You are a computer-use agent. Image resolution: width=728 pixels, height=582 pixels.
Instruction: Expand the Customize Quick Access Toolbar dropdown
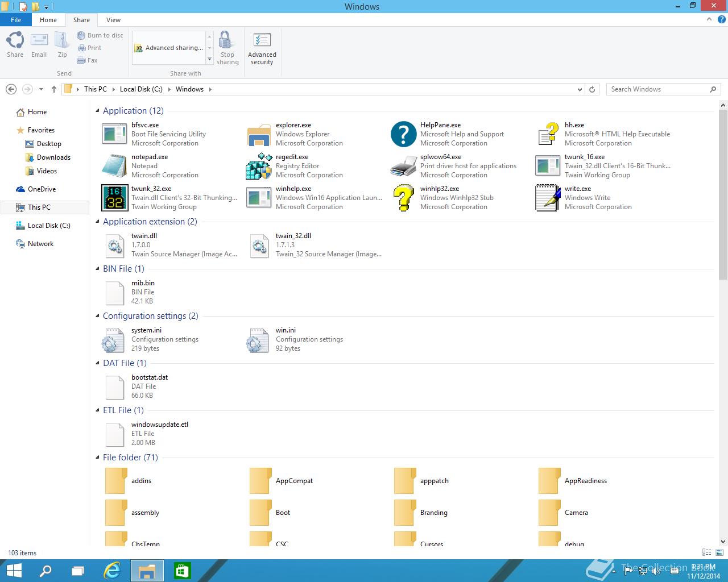pos(47,7)
